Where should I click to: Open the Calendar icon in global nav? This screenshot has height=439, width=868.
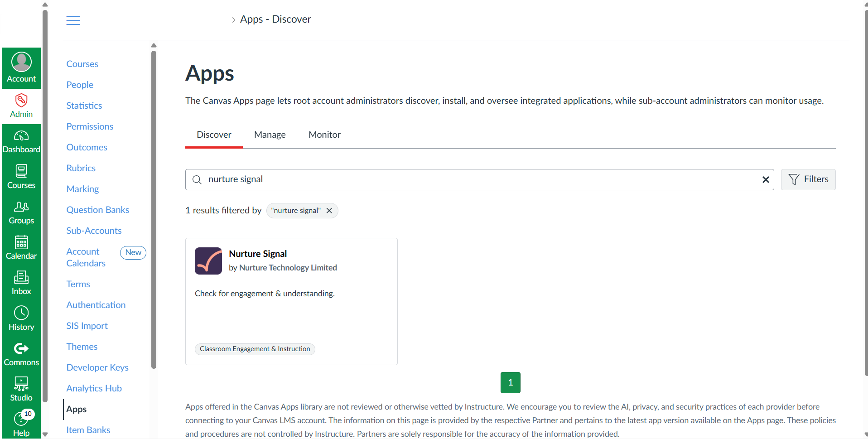pos(21,247)
